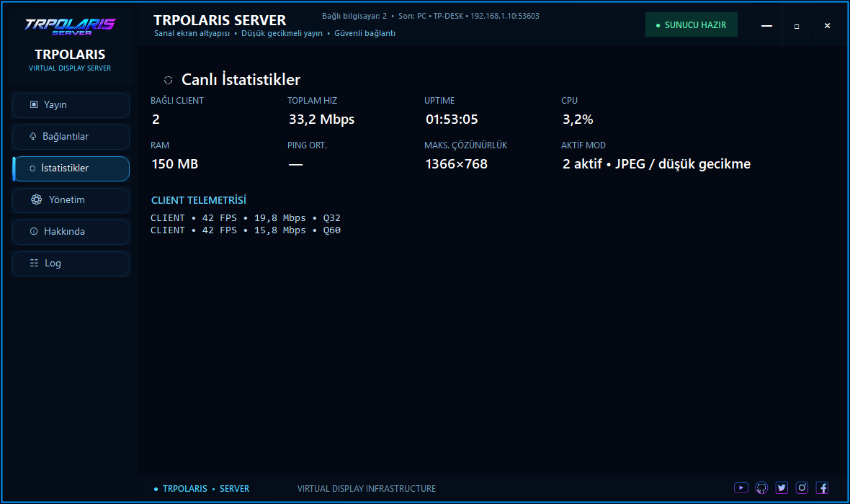Click the TRPOLARIS Server logo in sidebar
Screen dimensions: 850x504
[x=70, y=27]
